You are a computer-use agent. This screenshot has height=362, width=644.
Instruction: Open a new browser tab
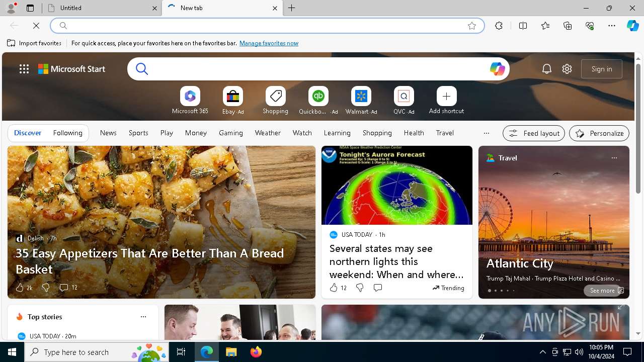(x=292, y=8)
